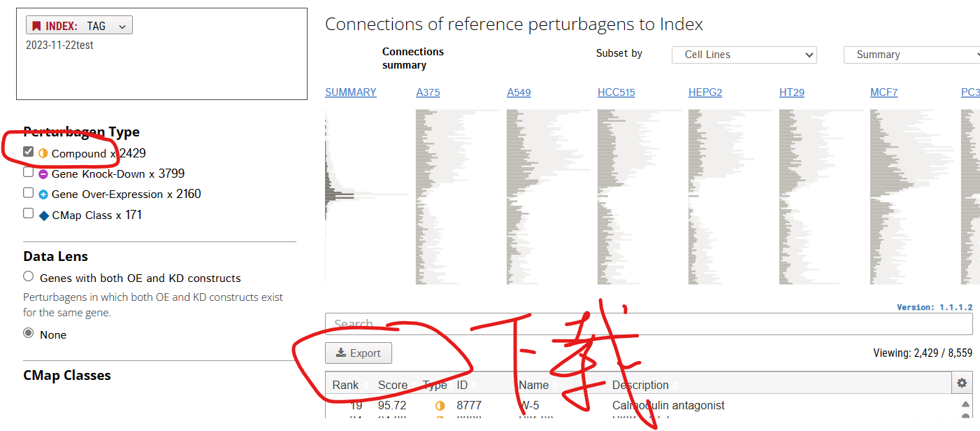This screenshot has width=980, height=431.
Task: Click the 2023-11-22test index entry
Action: click(59, 45)
